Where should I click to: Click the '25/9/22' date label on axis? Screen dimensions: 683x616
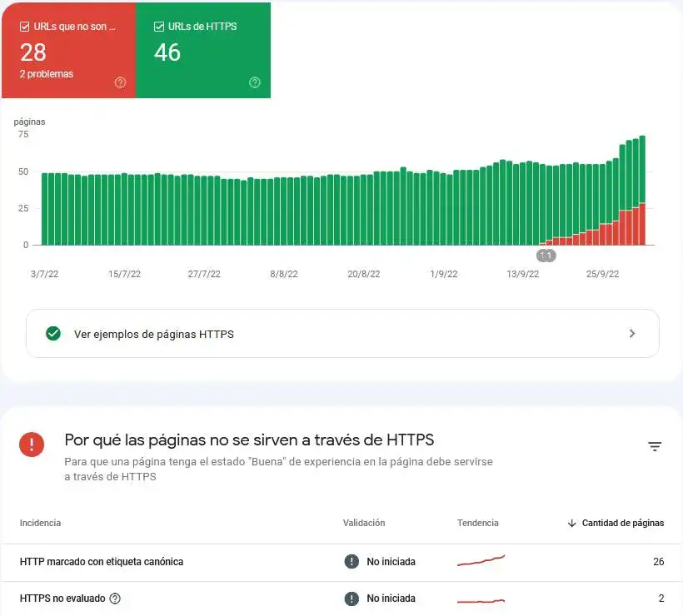click(602, 274)
